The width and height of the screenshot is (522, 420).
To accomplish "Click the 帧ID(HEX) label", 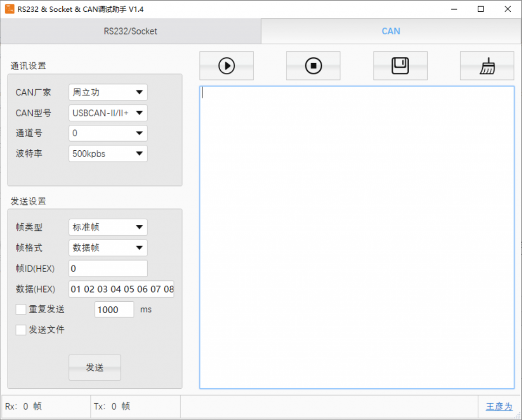I will 35,268.
